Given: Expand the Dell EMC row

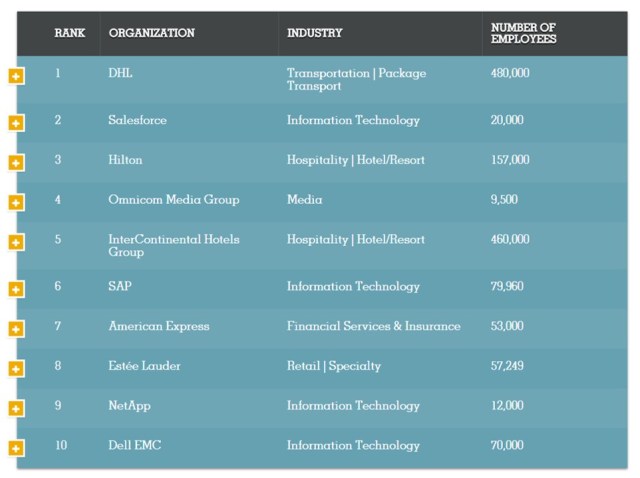Looking at the screenshot, I should click(x=16, y=448).
